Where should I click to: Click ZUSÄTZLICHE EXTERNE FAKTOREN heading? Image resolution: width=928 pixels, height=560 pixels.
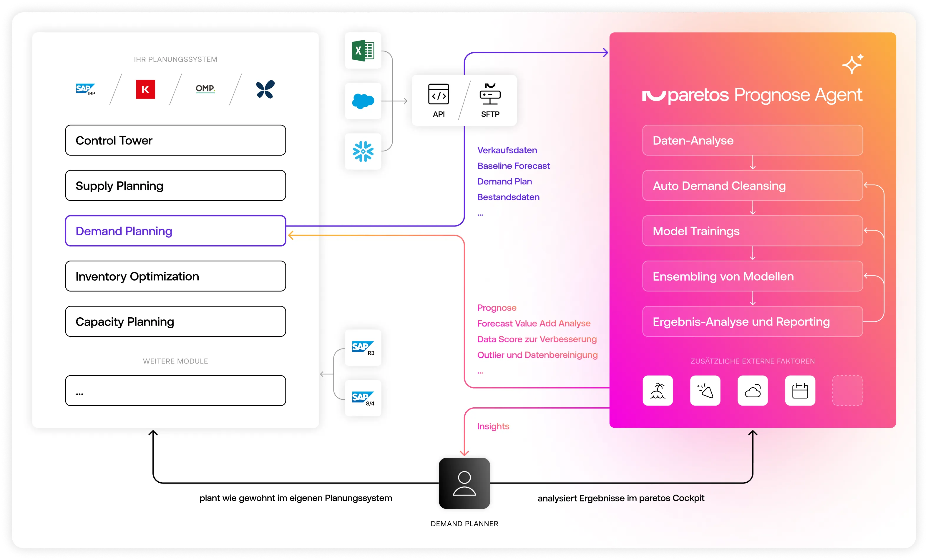coord(753,361)
